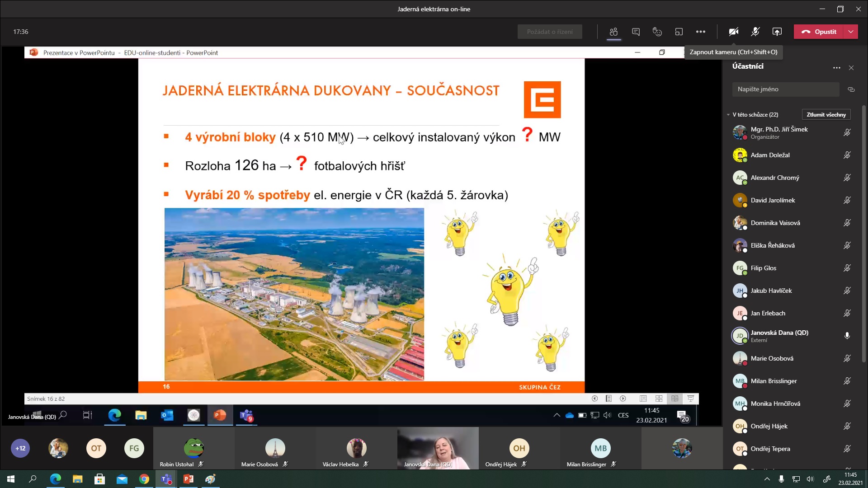This screenshot has height=488, width=868.
Task: Open the breakout rooms icon
Action: coord(679,32)
